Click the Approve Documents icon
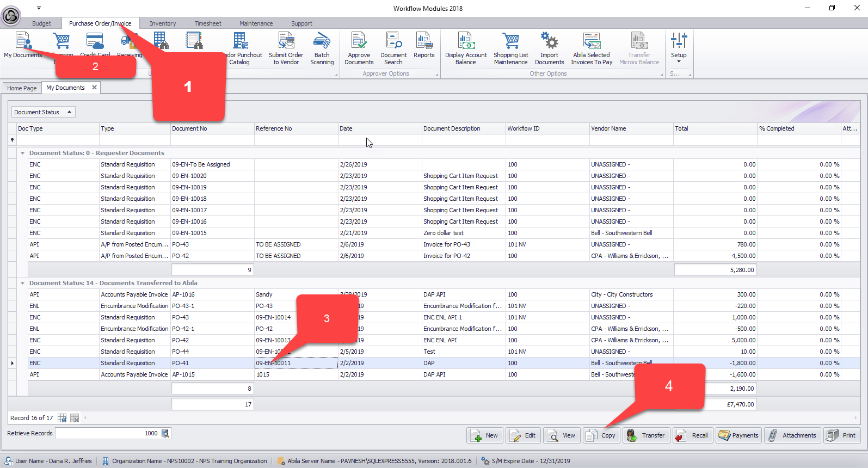868x468 pixels. pos(359,48)
